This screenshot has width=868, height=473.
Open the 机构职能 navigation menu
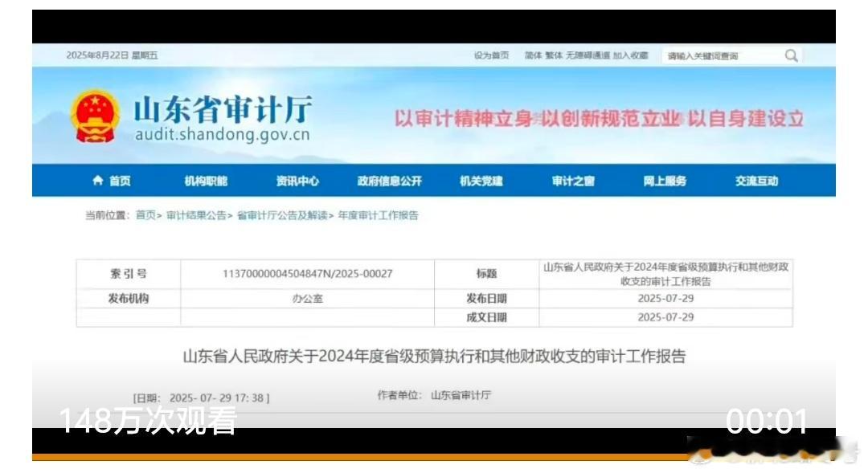click(x=206, y=181)
